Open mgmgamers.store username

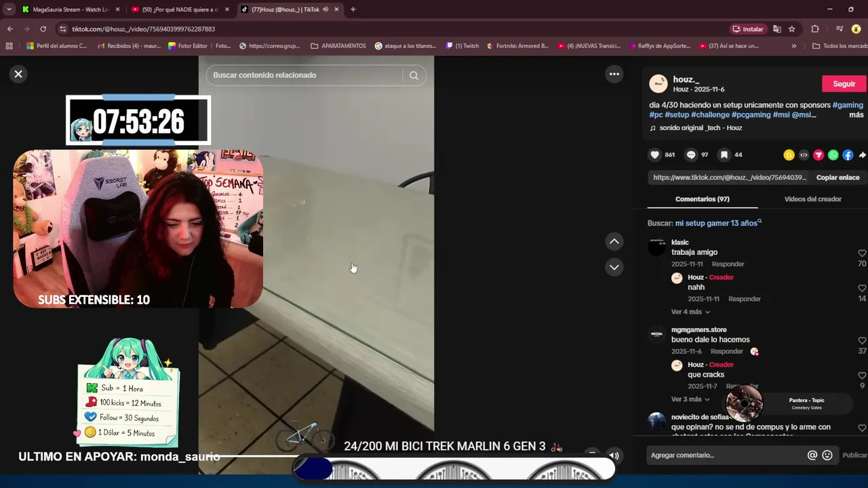click(x=698, y=330)
